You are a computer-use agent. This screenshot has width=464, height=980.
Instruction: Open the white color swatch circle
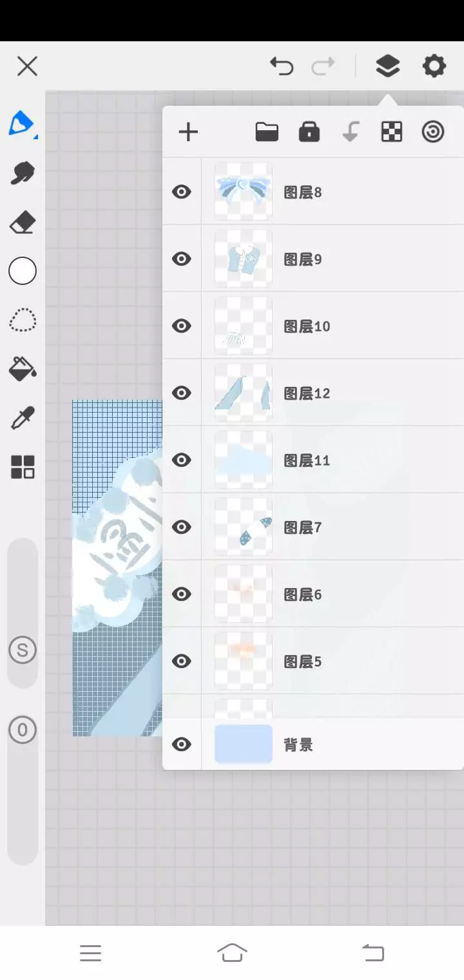pyautogui.click(x=23, y=271)
